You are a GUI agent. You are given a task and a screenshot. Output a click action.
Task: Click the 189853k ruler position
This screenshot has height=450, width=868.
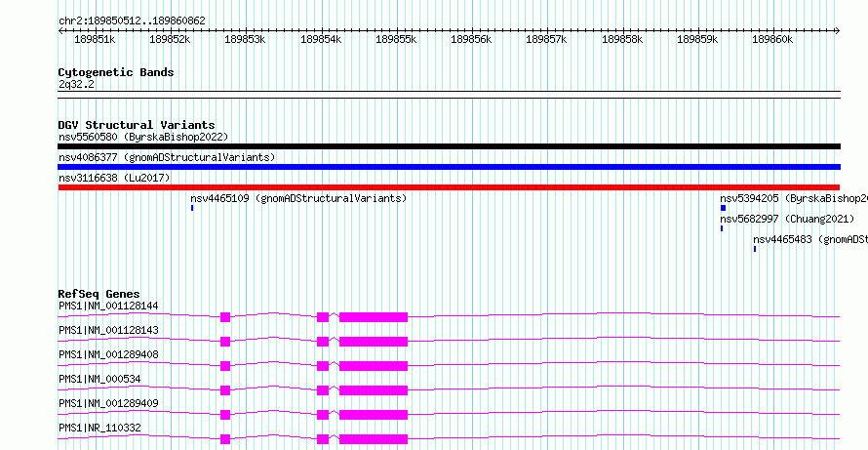click(x=245, y=39)
